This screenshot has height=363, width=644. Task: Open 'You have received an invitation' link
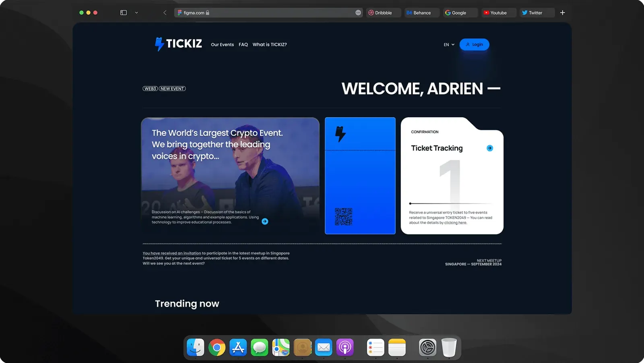[x=172, y=253]
